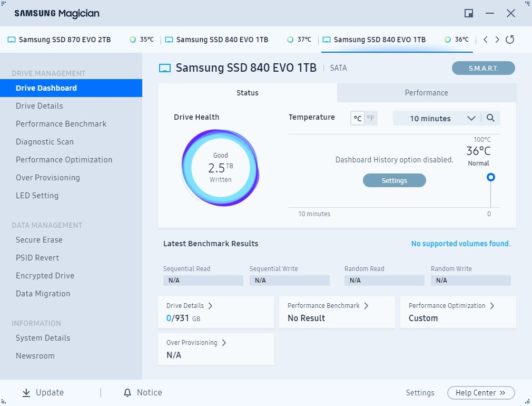Screen dimensions: 532x406
Task: Open LED Setting in sidebar
Action: click(x=71, y=196)
